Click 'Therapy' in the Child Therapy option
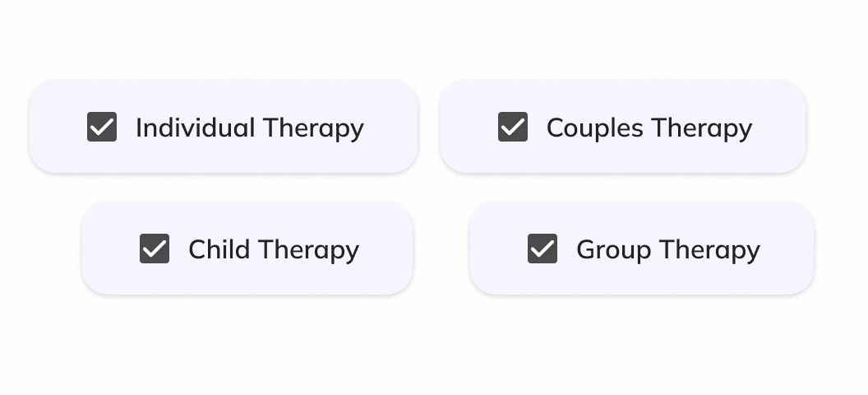Viewport: 868px width, 395px height. click(308, 249)
